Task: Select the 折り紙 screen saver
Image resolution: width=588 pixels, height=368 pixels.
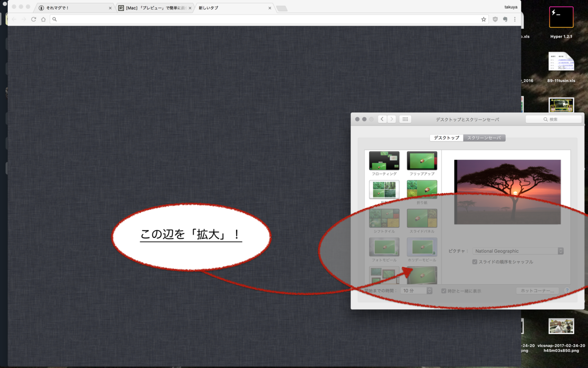Action: pos(422,192)
